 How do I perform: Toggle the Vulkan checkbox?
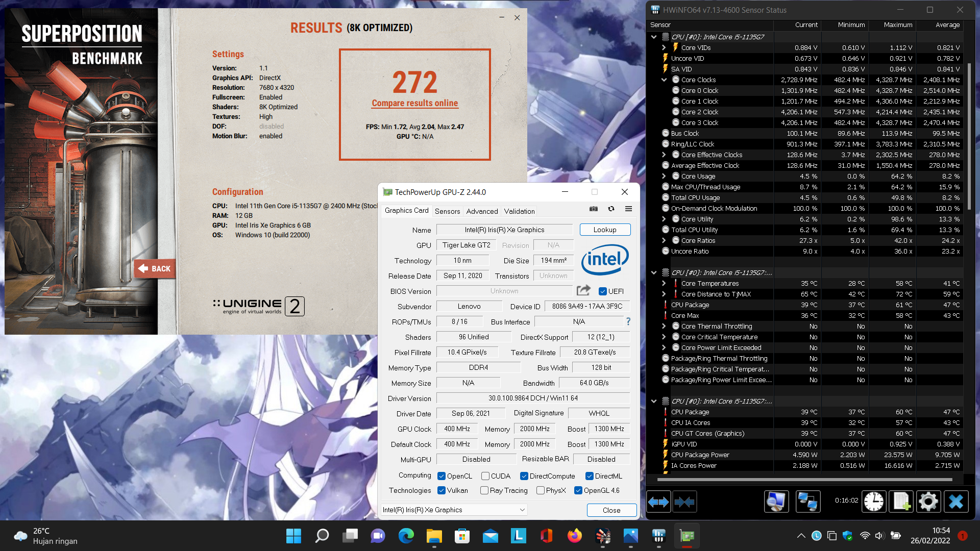pos(442,490)
